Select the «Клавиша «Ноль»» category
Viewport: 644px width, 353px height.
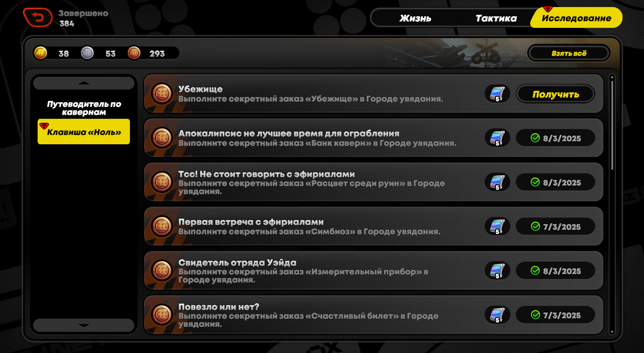point(84,132)
